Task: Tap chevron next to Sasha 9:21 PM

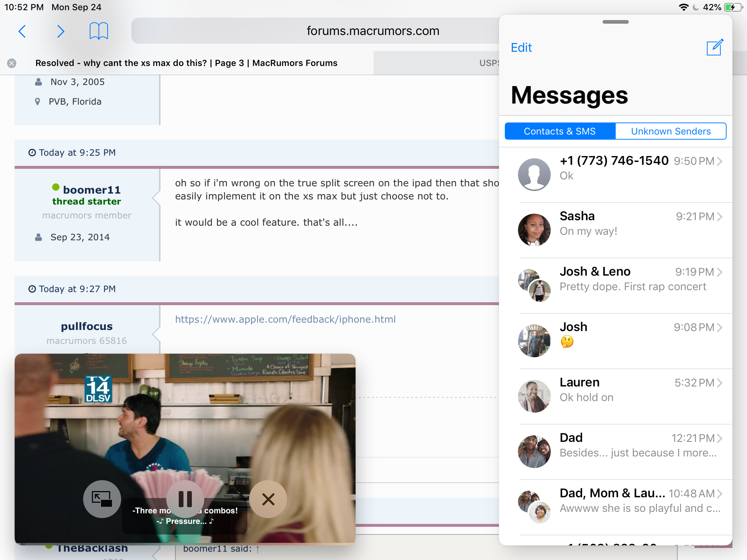Action: point(719,217)
